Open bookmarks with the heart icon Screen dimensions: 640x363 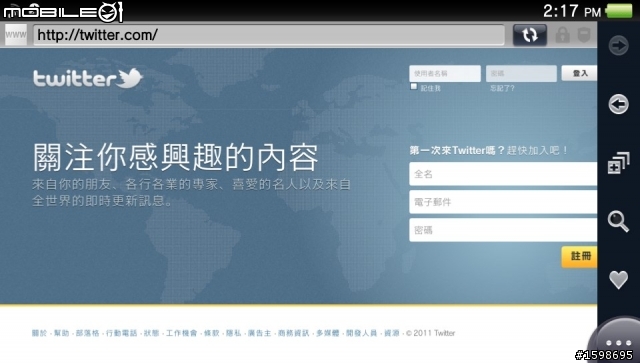pyautogui.click(x=619, y=280)
